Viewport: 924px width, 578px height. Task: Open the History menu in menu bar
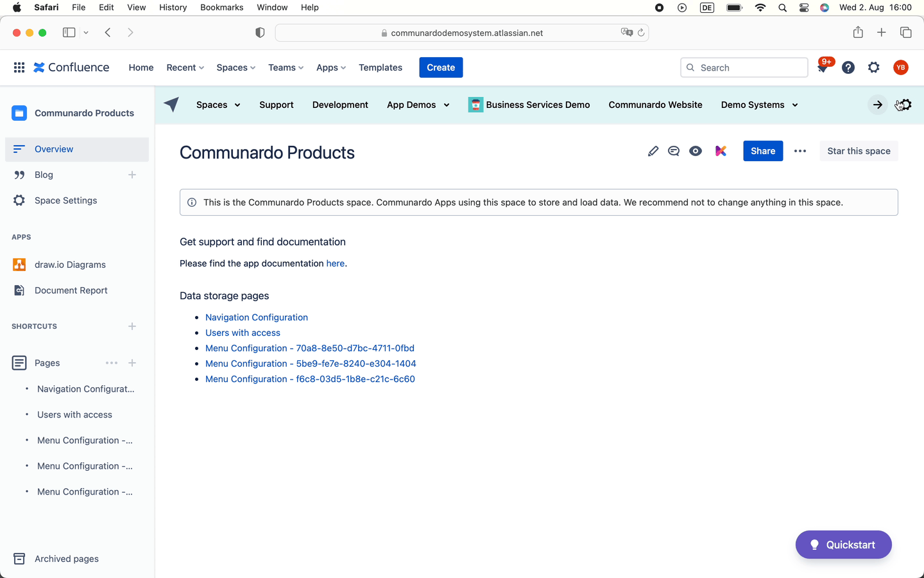coord(173,7)
